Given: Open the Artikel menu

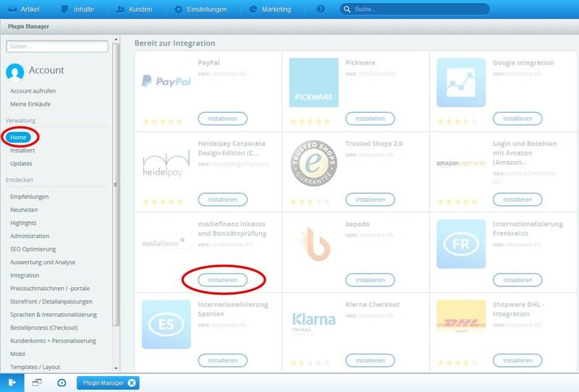Looking at the screenshot, I should coord(24,9).
